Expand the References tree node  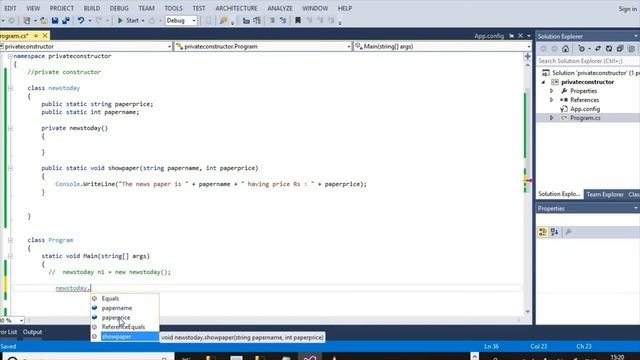pos(551,100)
